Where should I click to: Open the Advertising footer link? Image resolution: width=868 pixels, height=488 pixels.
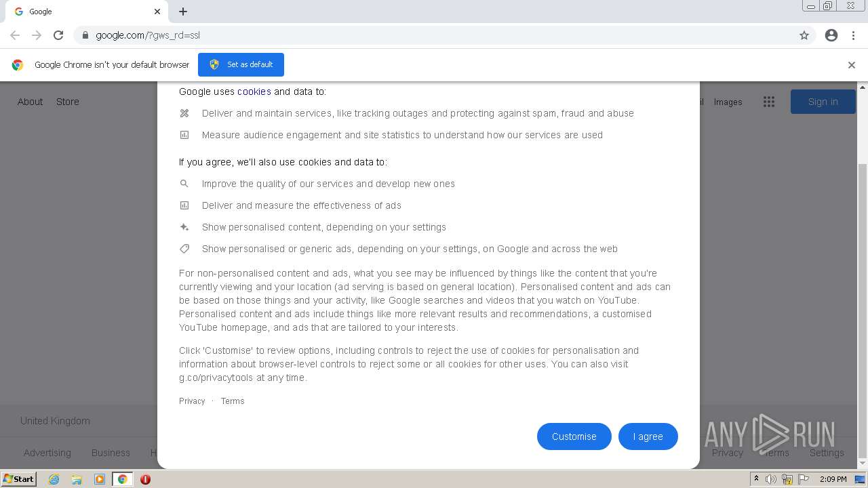click(47, 453)
